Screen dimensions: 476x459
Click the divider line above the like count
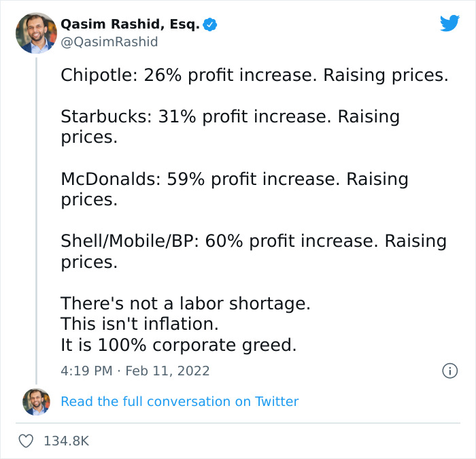point(238,423)
